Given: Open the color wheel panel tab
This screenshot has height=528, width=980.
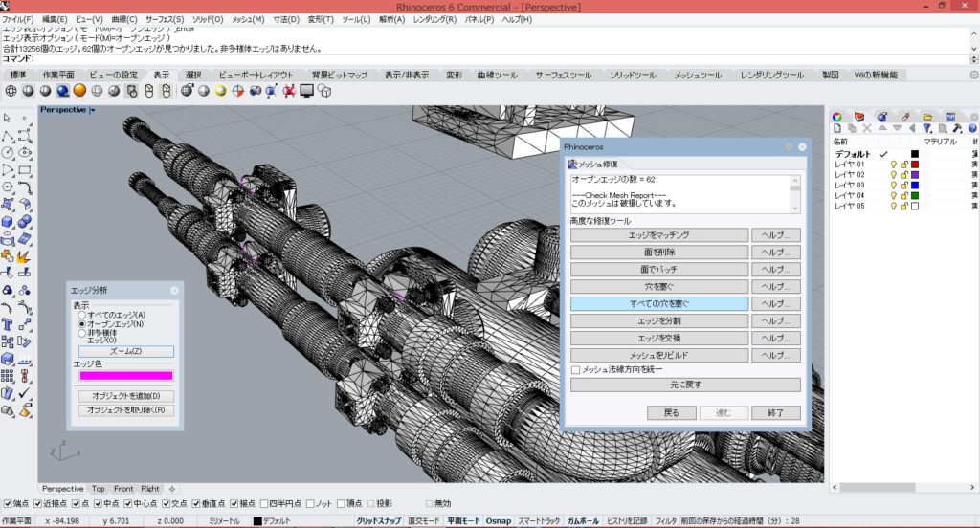Looking at the screenshot, I should 837,117.
